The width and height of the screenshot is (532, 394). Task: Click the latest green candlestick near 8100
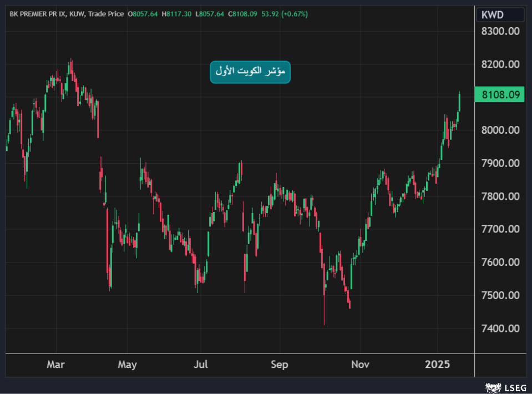tap(459, 103)
